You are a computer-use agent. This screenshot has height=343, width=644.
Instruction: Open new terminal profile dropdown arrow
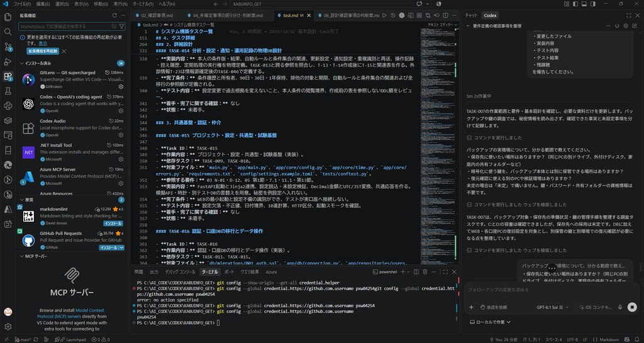coord(409,272)
